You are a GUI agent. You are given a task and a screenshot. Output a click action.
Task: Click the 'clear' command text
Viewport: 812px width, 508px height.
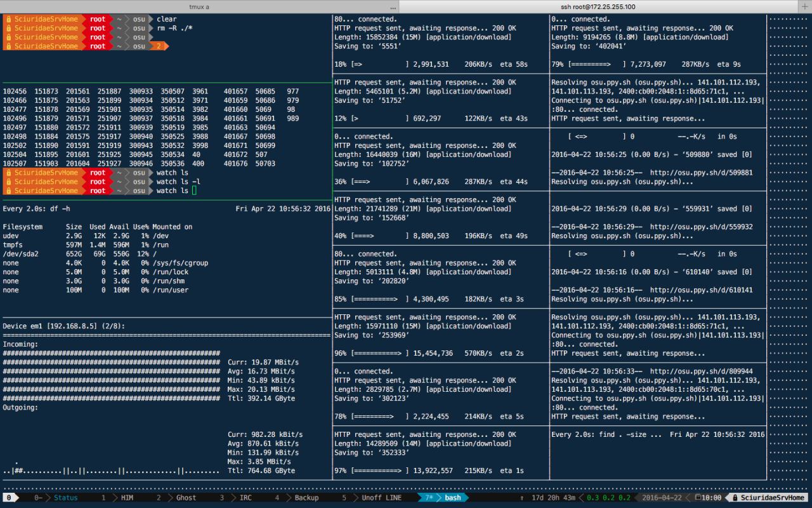coord(166,19)
